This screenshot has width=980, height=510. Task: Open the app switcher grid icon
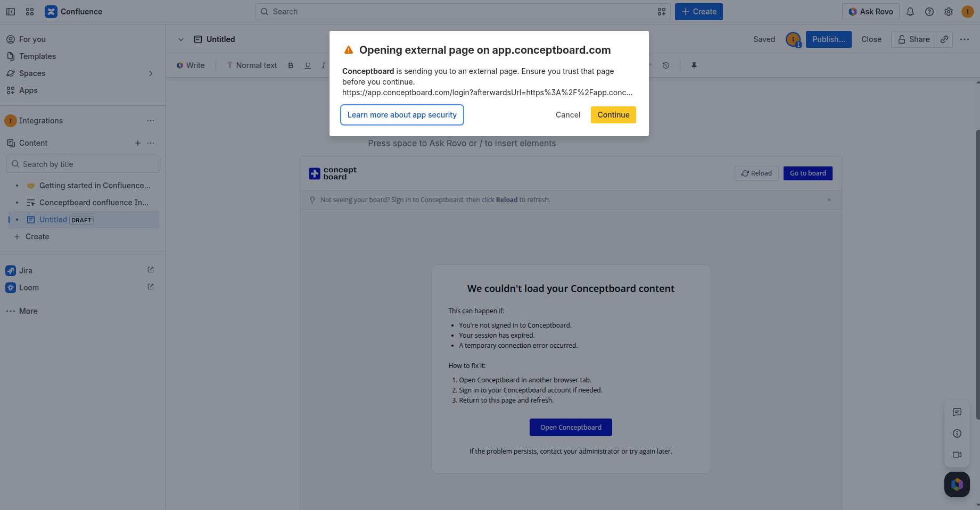click(x=30, y=12)
